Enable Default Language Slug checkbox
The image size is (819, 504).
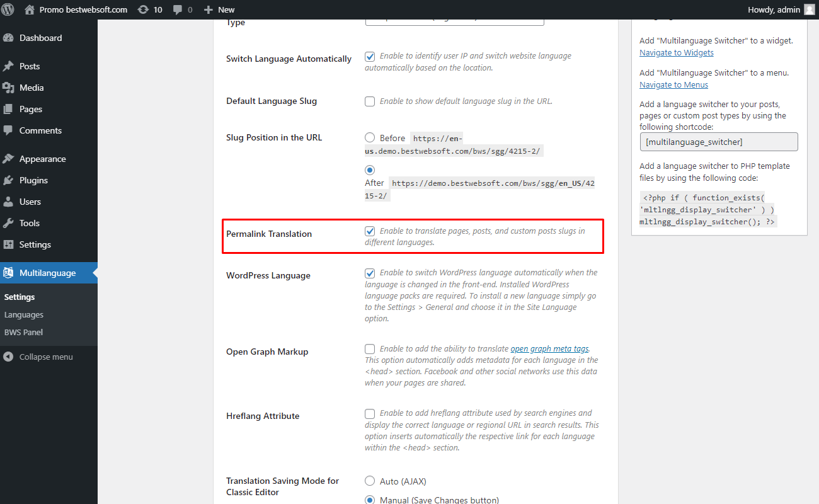pyautogui.click(x=370, y=101)
